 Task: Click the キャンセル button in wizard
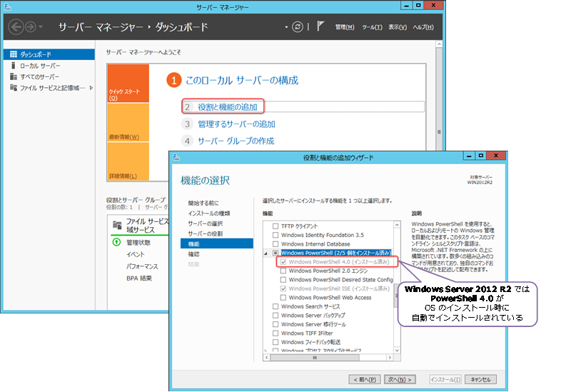(480, 380)
